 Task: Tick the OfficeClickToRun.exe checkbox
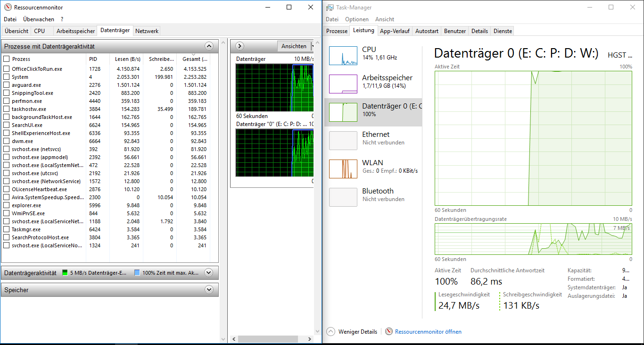click(x=7, y=69)
